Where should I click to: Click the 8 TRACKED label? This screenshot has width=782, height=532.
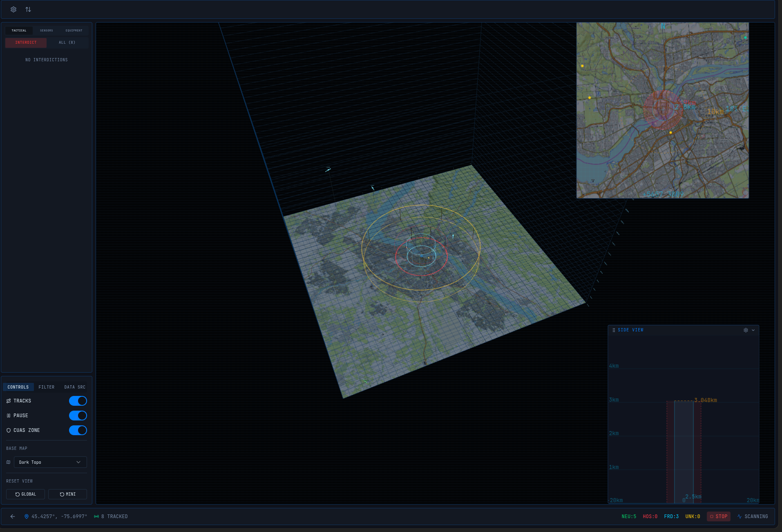[x=114, y=516]
